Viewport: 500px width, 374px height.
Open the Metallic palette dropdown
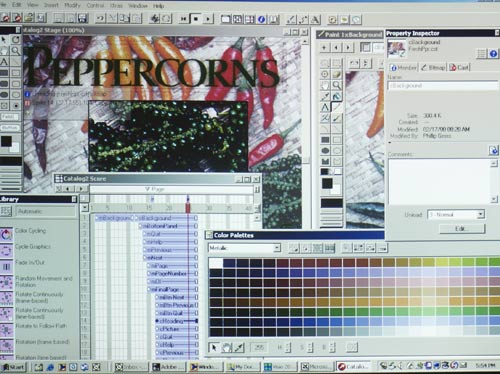pyautogui.click(x=277, y=248)
